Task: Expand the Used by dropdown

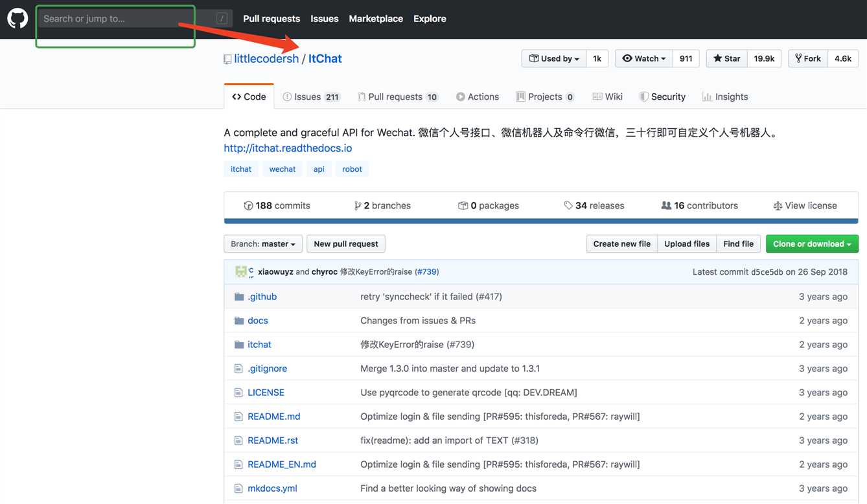Action: point(554,58)
